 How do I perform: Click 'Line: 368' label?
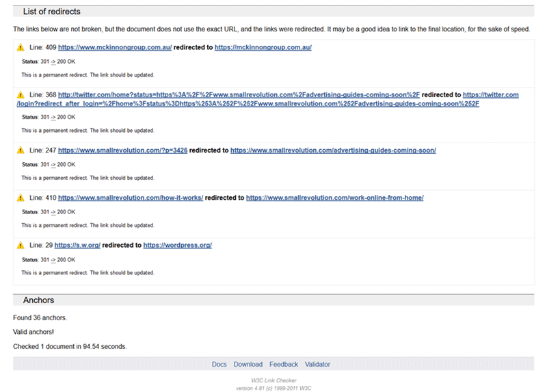(x=43, y=95)
